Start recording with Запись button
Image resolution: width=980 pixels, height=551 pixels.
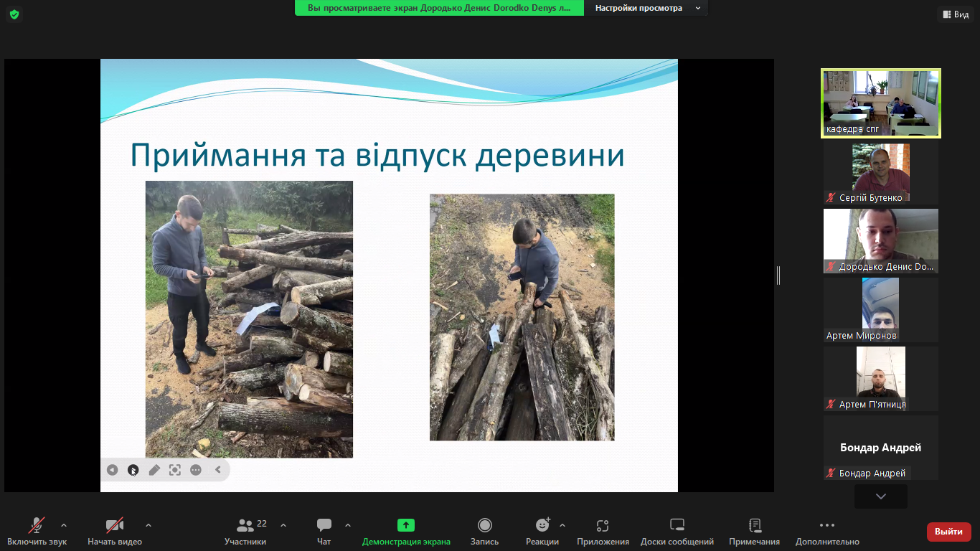[484, 531]
